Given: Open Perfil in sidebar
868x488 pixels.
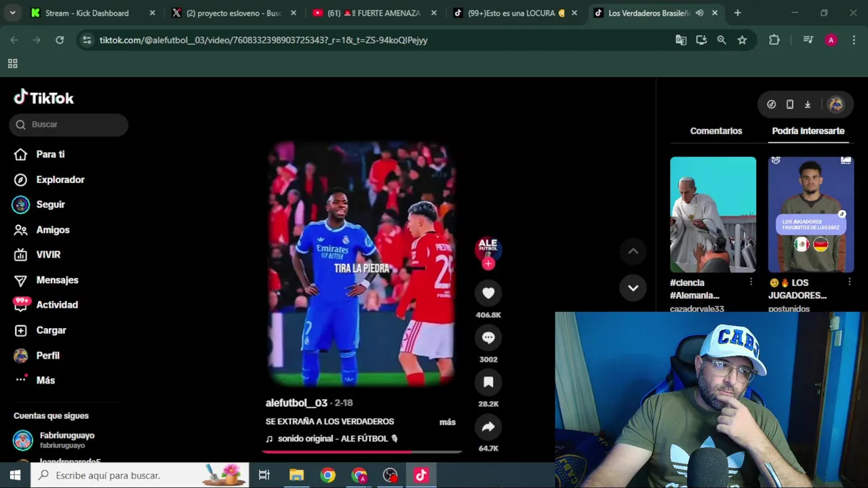Looking at the screenshot, I should tap(37, 355).
